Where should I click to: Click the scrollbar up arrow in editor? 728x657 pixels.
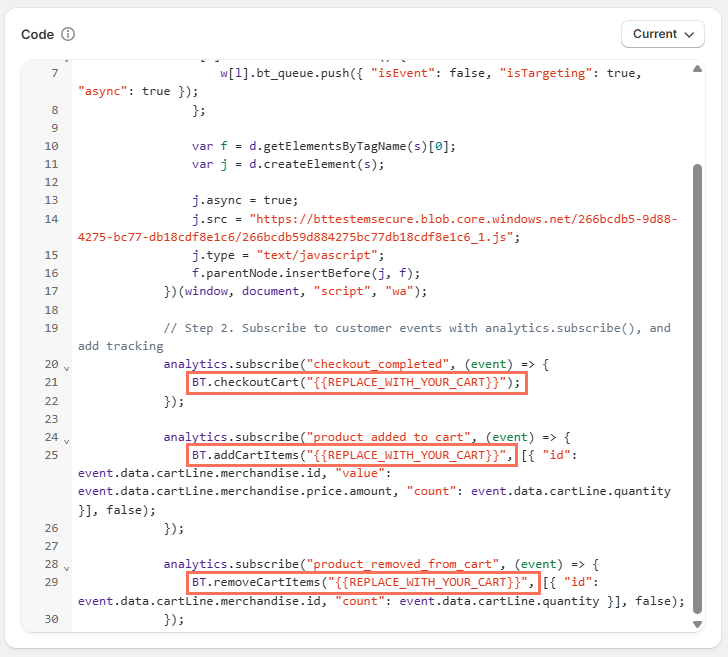(x=698, y=69)
